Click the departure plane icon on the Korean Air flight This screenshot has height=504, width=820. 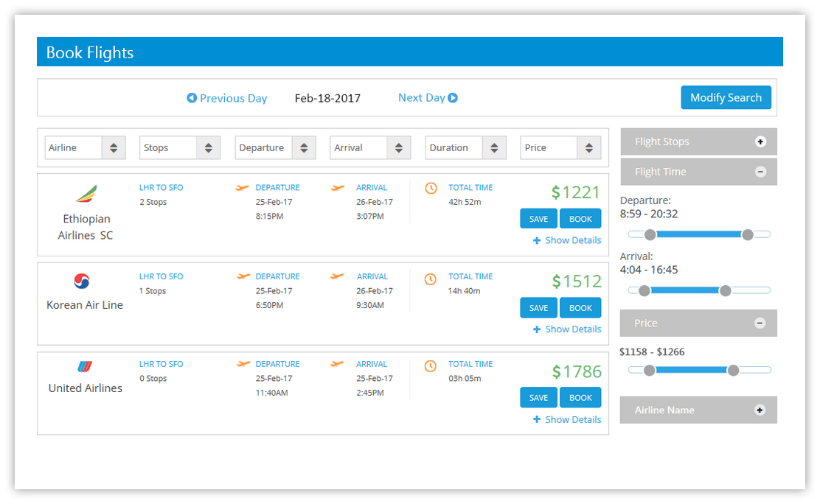tap(243, 276)
